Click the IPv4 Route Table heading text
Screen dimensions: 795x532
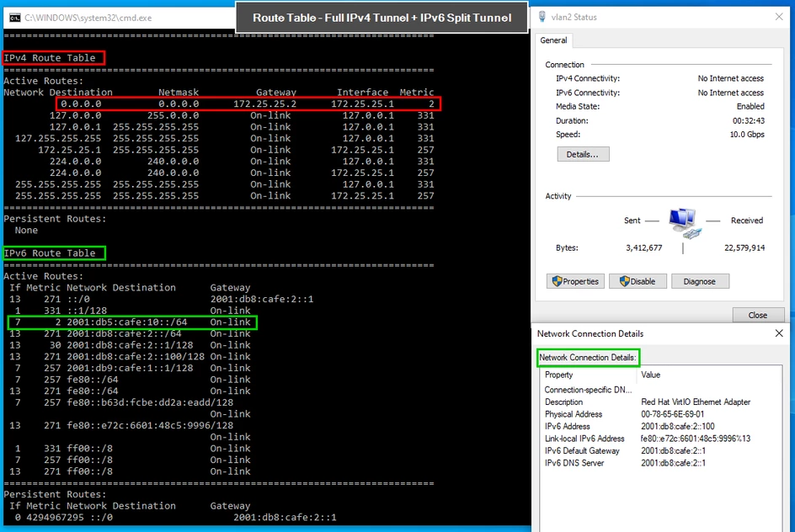50,58
